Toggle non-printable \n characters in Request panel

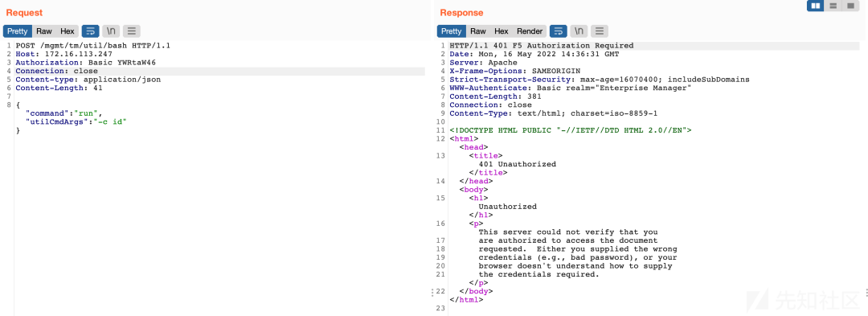pos(111,31)
